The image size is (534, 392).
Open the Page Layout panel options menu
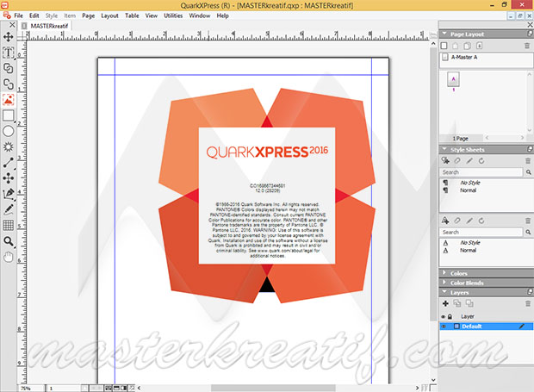point(530,34)
